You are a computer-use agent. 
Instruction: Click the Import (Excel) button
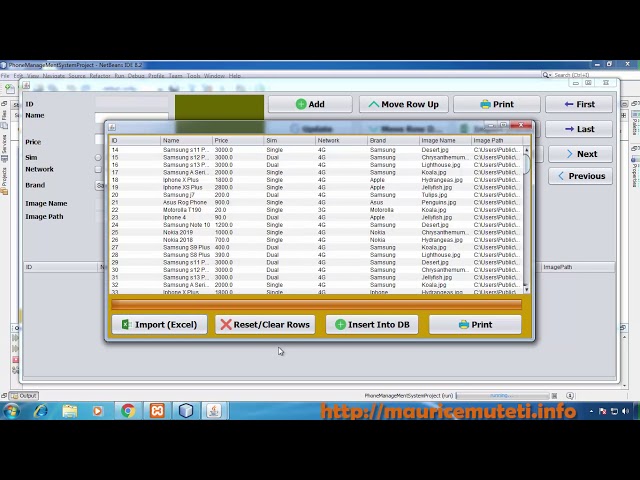(159, 324)
